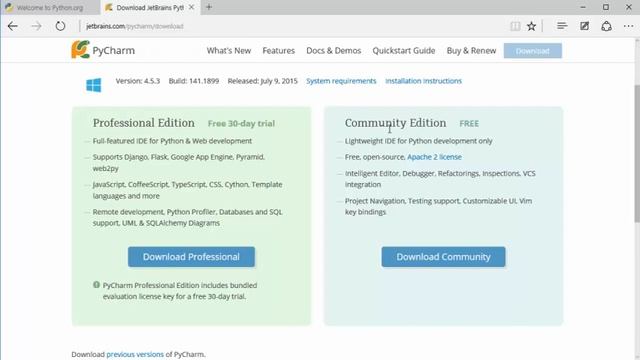Click the Project Navigation, Testing support bullet

click(438, 206)
